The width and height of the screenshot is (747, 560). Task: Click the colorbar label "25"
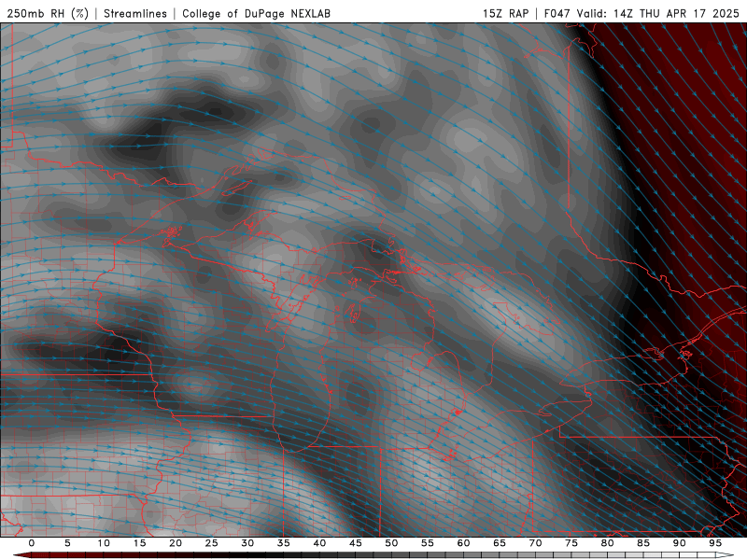pyautogui.click(x=212, y=543)
